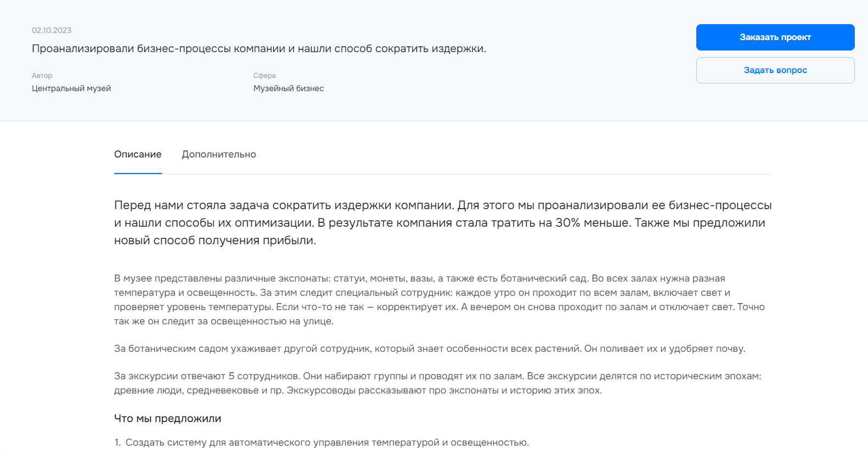
Task: Click the "Что мы предложили" heading
Action: coord(167,418)
